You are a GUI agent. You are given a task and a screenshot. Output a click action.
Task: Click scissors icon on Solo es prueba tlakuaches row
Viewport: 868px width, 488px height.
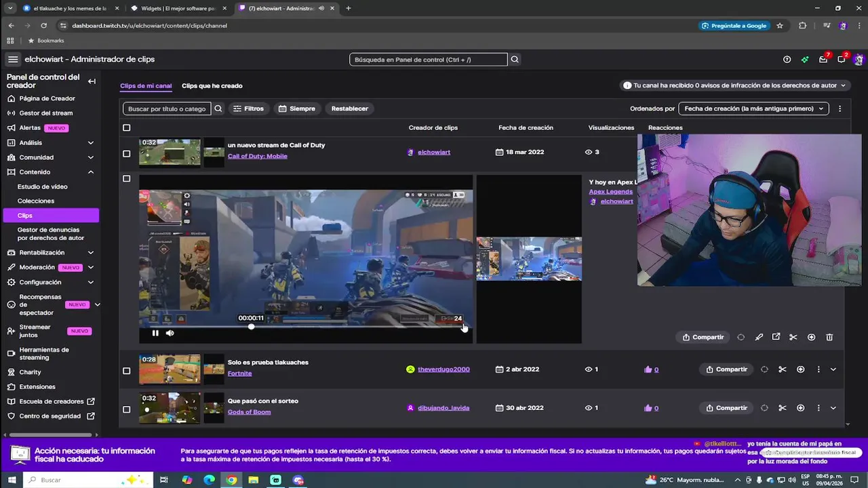coord(783,369)
